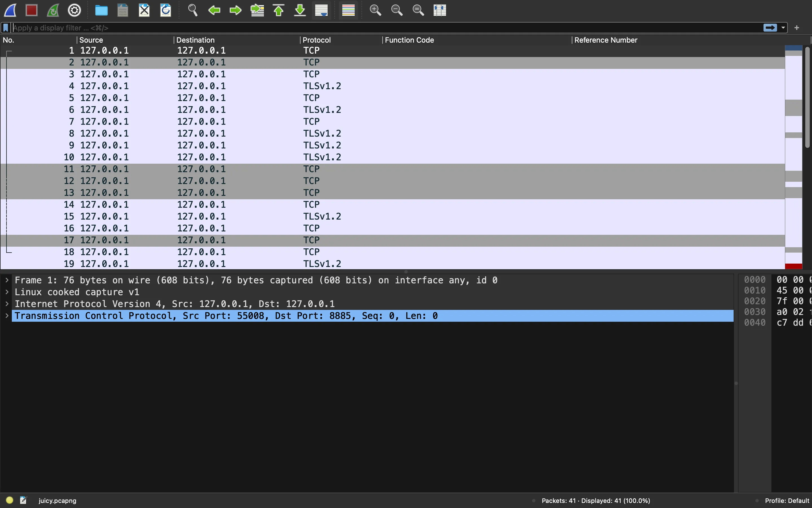Click the Packets: 41 Displayed status text
Image resolution: width=812 pixels, height=508 pixels.
(x=596, y=501)
